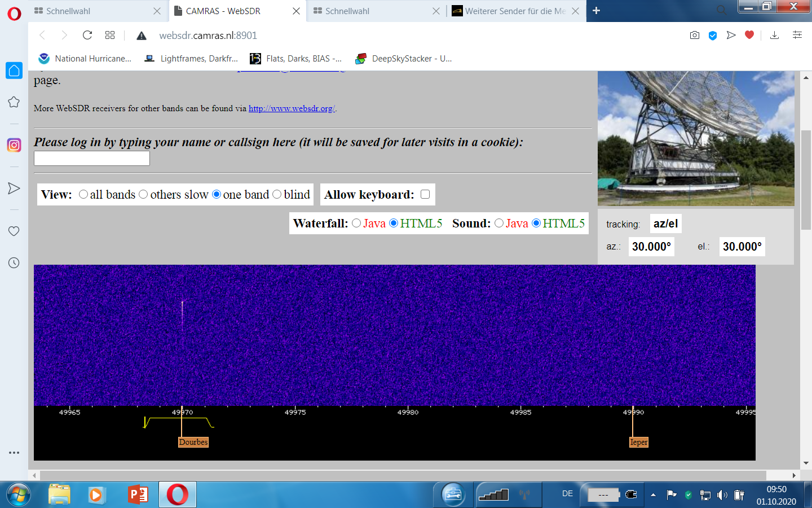Click the radio telescope photo
This screenshot has width=812, height=508.
tap(696, 138)
